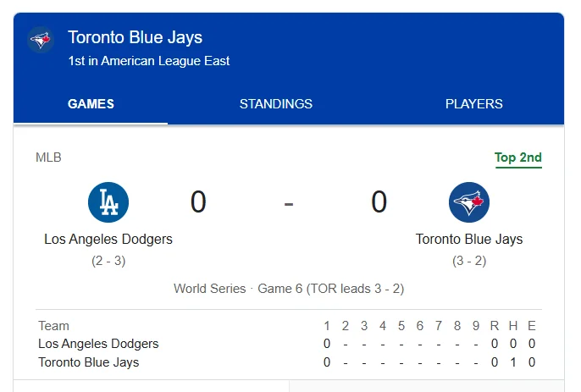Click the Blue Jays logo in header
Image resolution: width=581 pixels, height=392 pixels.
[x=41, y=40]
